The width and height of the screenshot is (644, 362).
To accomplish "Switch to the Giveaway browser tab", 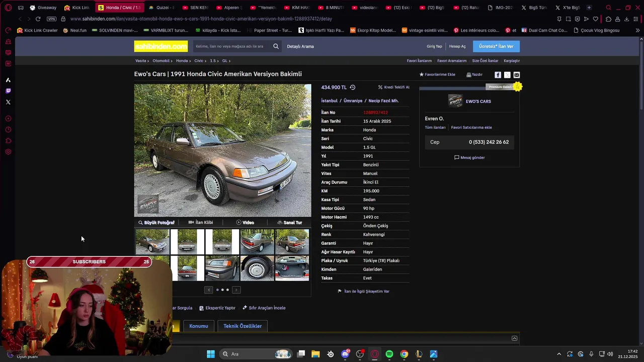I will [43, 8].
